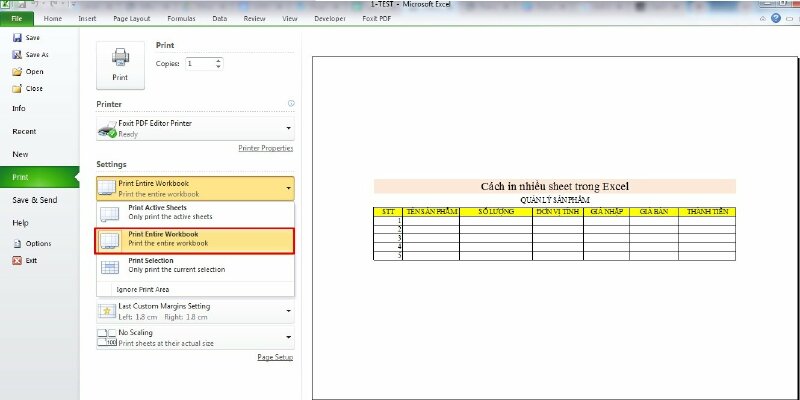The height and width of the screenshot is (400, 800).
Task: Click the Last Custom Margins star icon
Action: point(107,311)
